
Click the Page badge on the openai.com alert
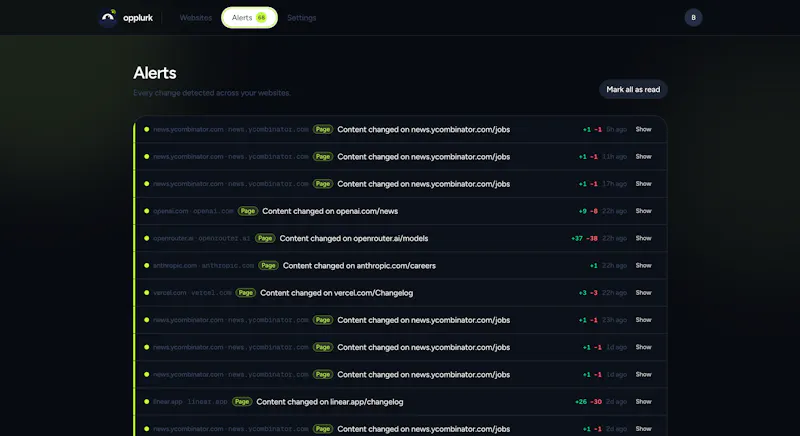(x=247, y=211)
